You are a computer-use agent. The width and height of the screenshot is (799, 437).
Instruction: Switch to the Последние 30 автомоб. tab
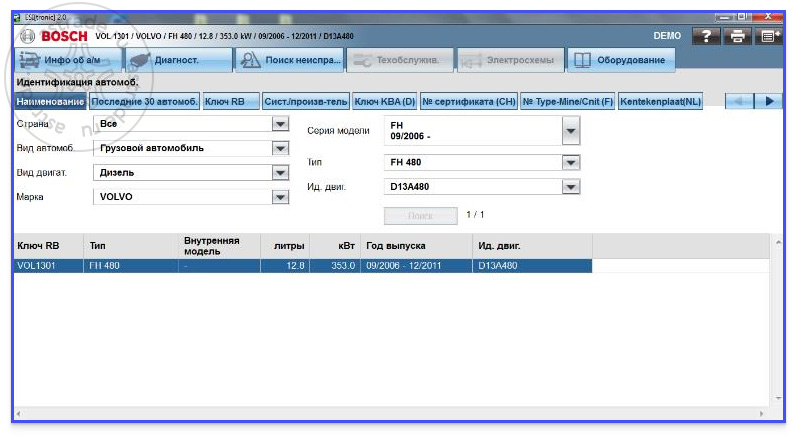click(x=144, y=101)
